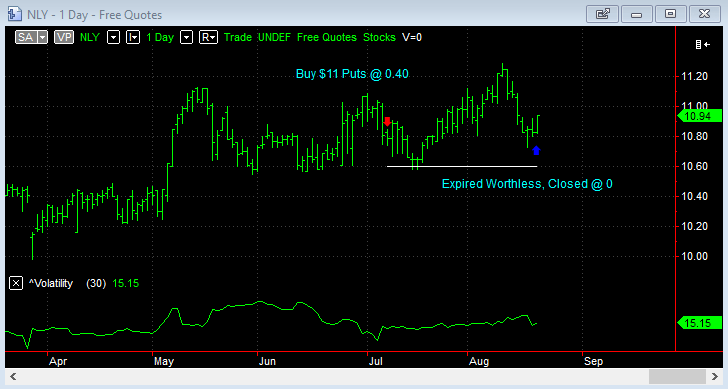This screenshot has height=389, width=728.
Task: Click the 'Buy $11 Puts @ 0.40' annotation
Action: (352, 74)
